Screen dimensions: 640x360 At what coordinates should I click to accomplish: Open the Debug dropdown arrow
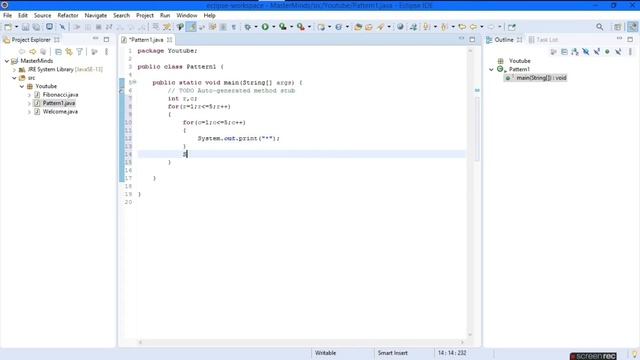[256, 27]
